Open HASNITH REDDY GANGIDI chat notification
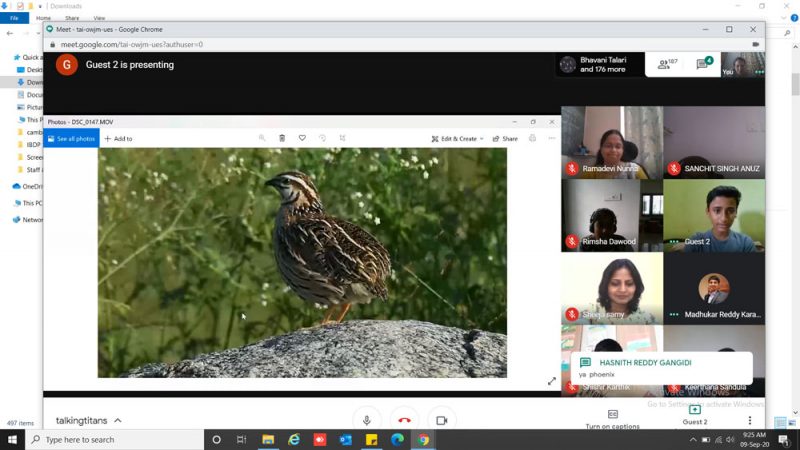This screenshot has width=800, height=450. click(661, 367)
